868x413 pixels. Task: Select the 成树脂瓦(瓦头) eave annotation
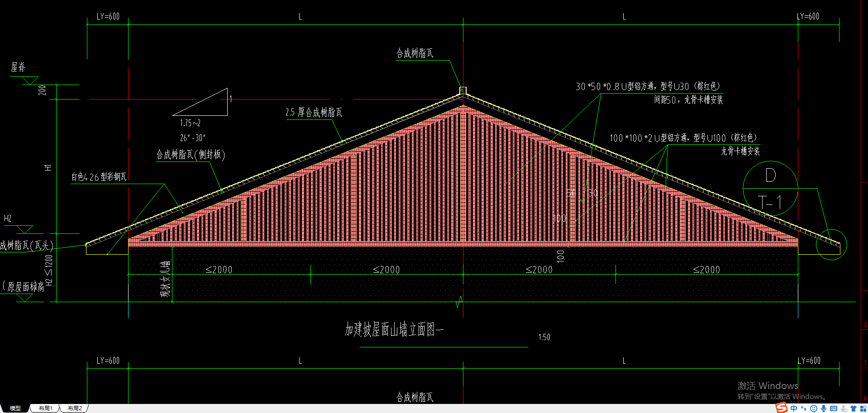tap(27, 245)
